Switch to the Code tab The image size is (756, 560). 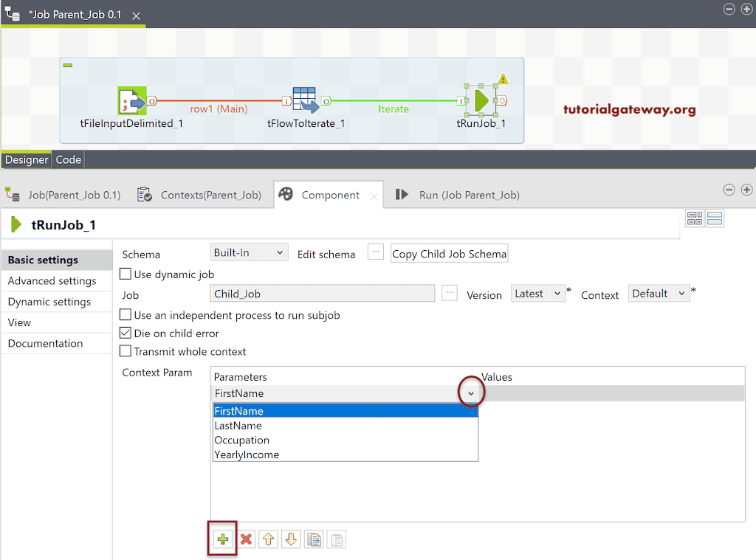[x=68, y=159]
